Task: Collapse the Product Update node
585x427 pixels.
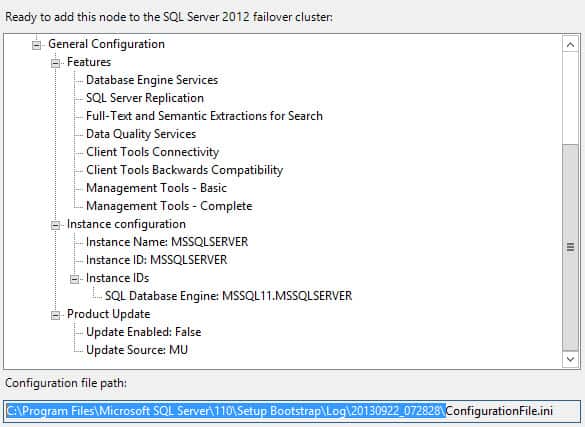Action: click(55, 315)
